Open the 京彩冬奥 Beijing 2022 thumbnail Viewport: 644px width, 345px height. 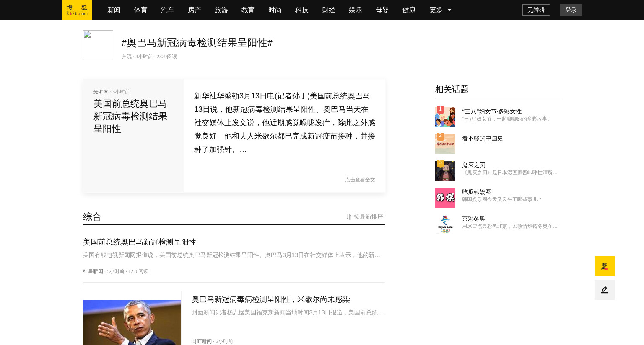coord(445,224)
